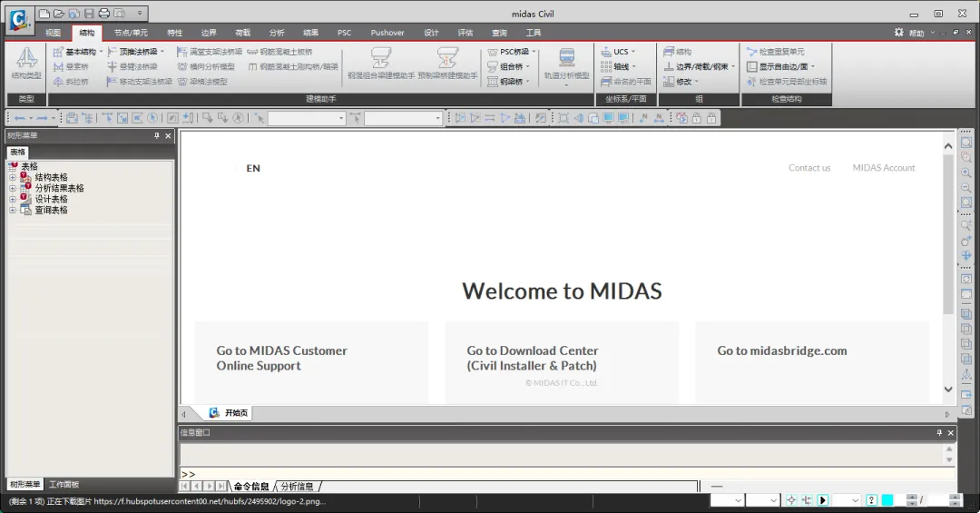
Task: Click the EN language link
Action: pos(253,168)
